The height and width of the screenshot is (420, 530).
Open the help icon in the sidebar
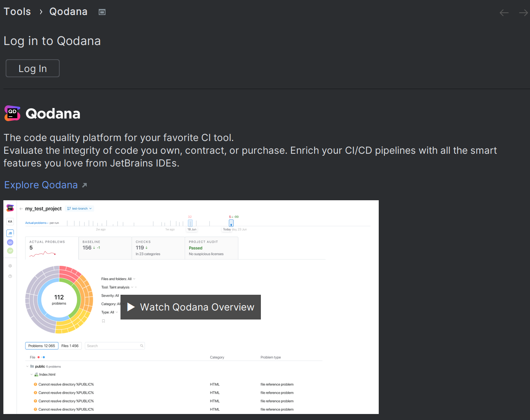pyautogui.click(x=10, y=276)
